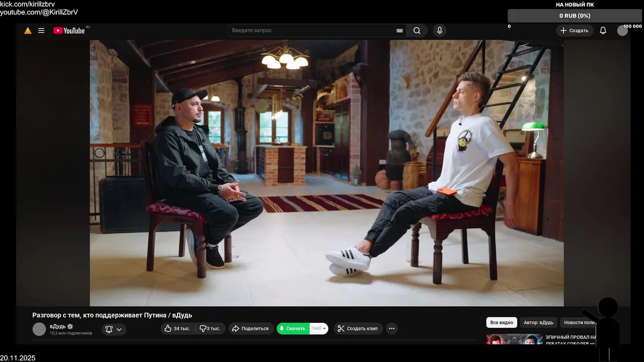Select the "Новости поли..." filter chip
Image resolution: width=644 pixels, height=362 pixels.
click(579, 322)
